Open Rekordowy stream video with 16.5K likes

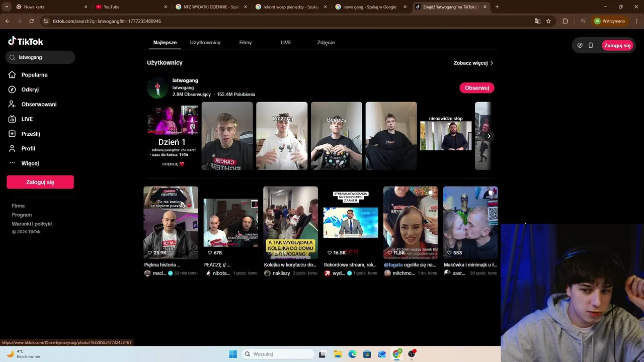tap(351, 223)
